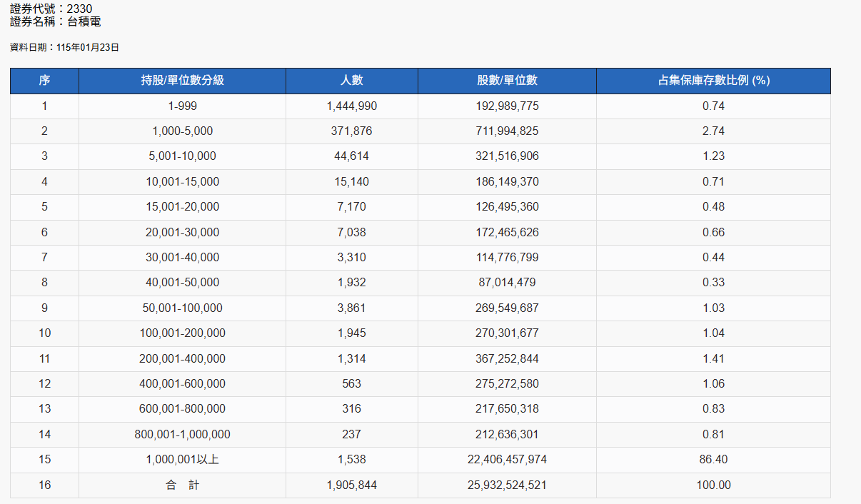The width and height of the screenshot is (861, 504).
Task: Click the 86.40 percentage cell
Action: pyautogui.click(x=713, y=460)
